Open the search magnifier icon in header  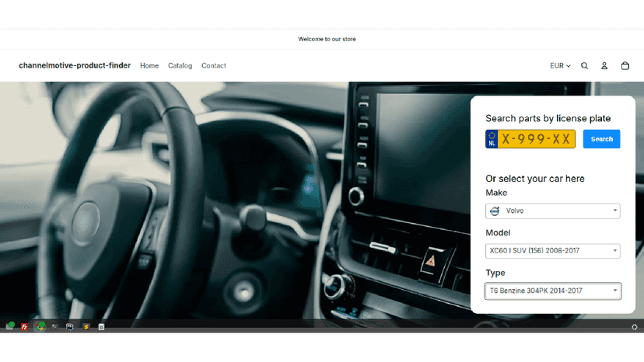coord(584,66)
